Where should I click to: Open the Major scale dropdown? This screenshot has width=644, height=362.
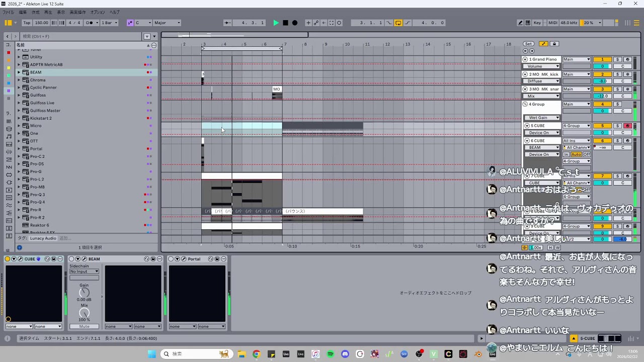[x=167, y=23]
